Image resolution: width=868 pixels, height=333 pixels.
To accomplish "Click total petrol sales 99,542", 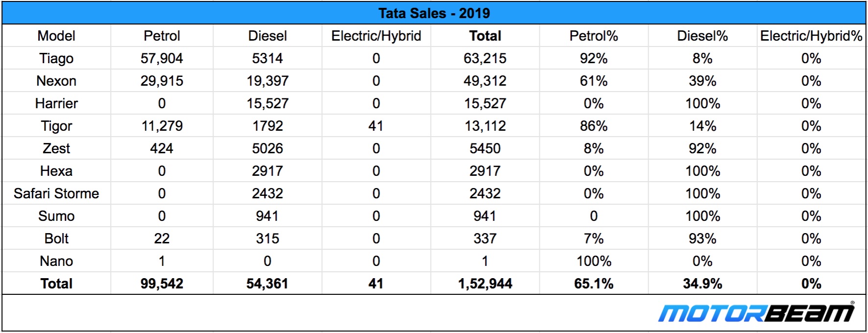I will click(x=162, y=284).
